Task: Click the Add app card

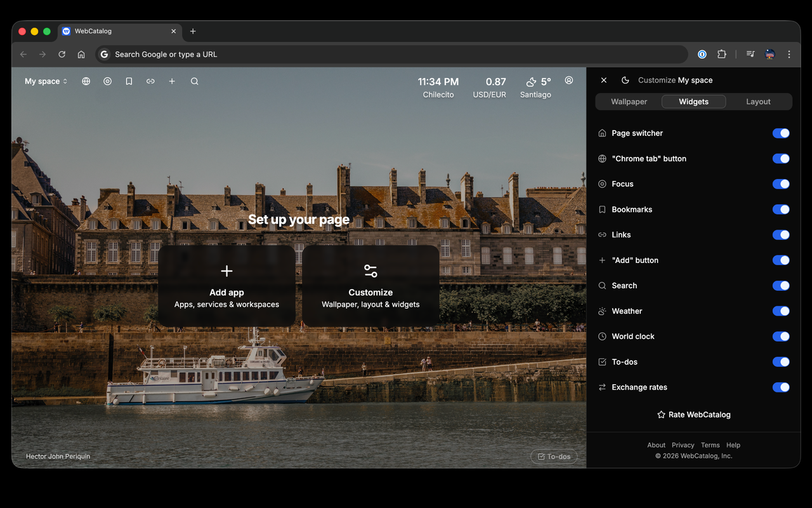Action: tap(226, 286)
